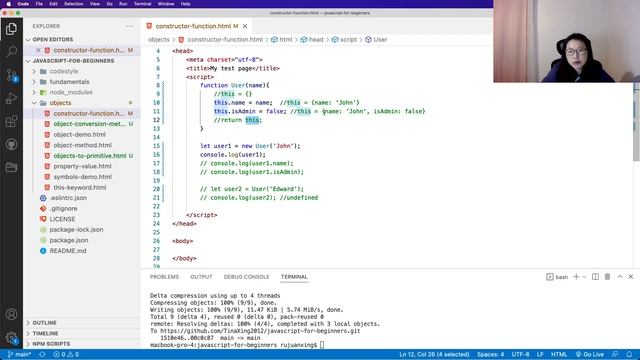Kill terminal with the trash icon
640x360 pixels.
[x=607, y=277]
